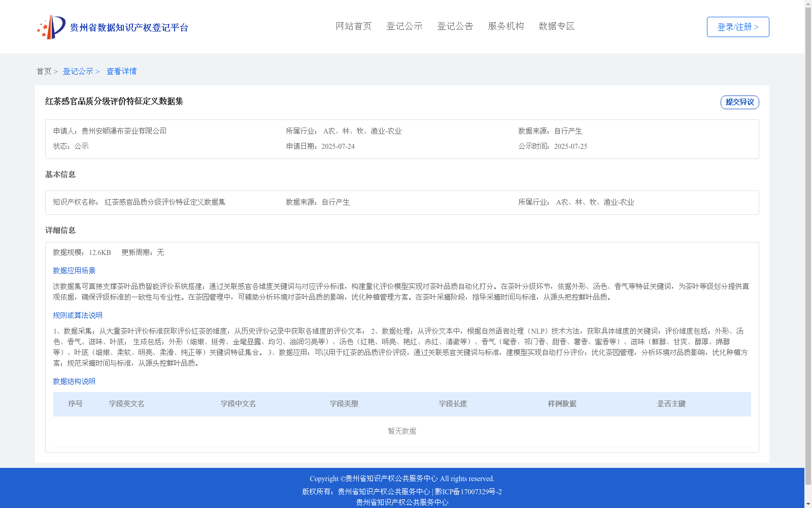Click the platform logo emblem

pos(51,27)
